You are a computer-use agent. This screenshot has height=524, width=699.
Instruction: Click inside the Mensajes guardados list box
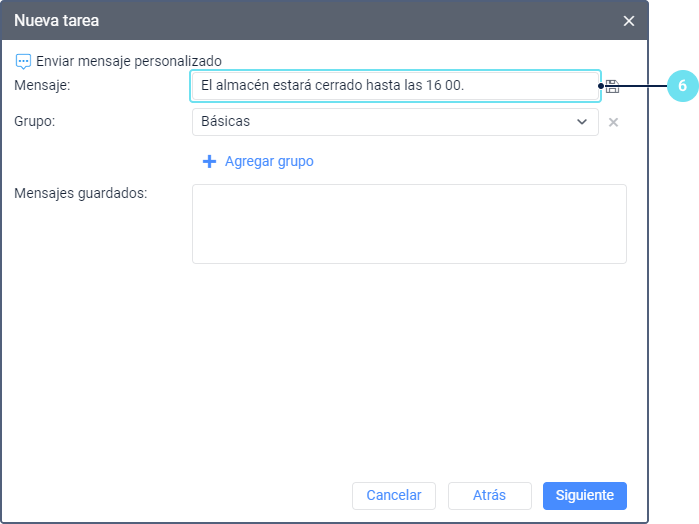(x=409, y=224)
